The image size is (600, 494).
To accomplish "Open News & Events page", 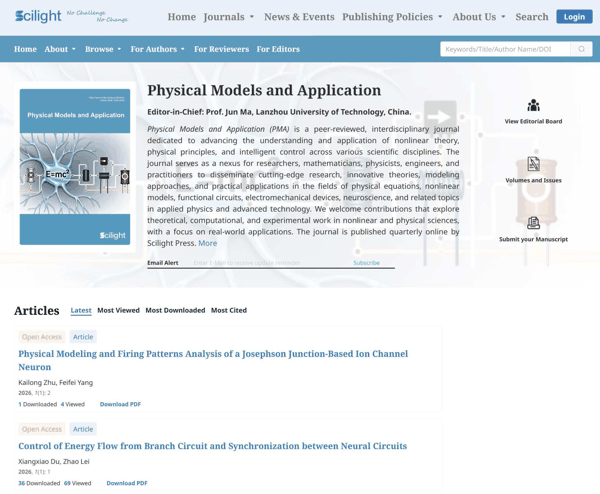I will coord(299,17).
